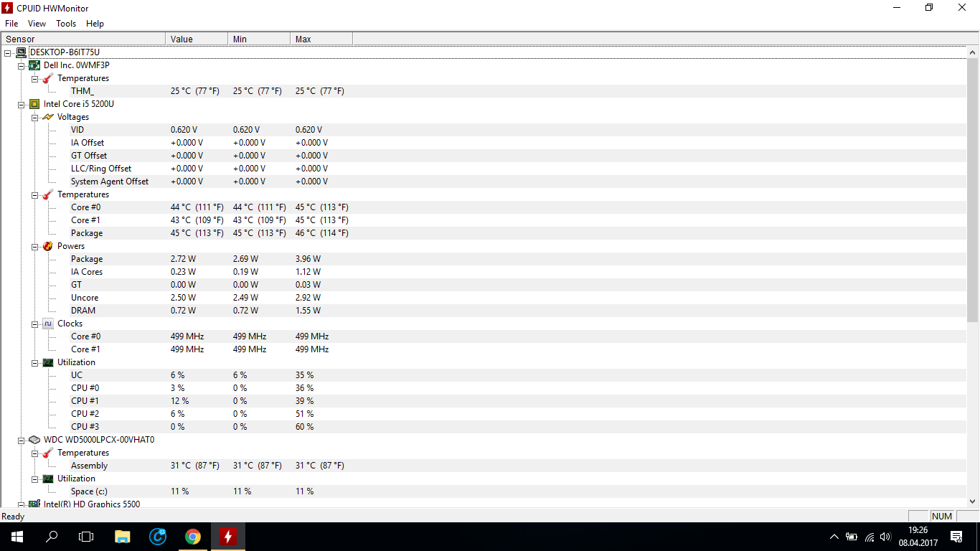Click the 60 % CPU #3 max value

pyautogui.click(x=304, y=427)
